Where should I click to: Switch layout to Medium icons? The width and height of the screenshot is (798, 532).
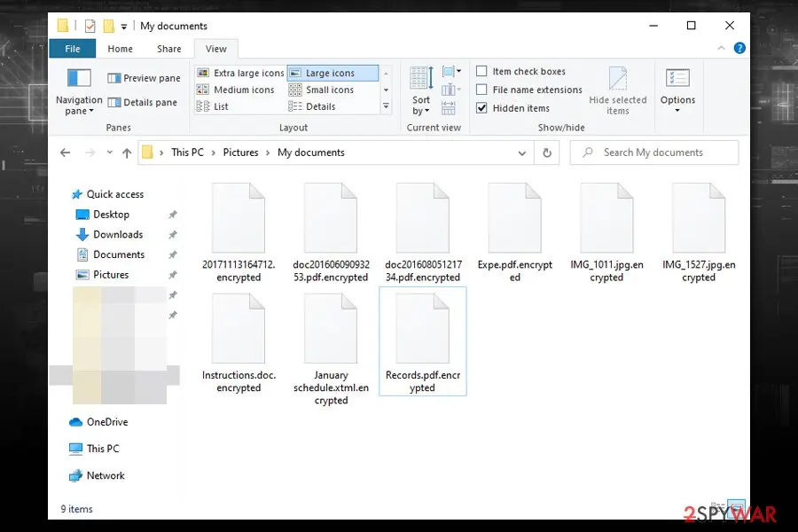235,90
